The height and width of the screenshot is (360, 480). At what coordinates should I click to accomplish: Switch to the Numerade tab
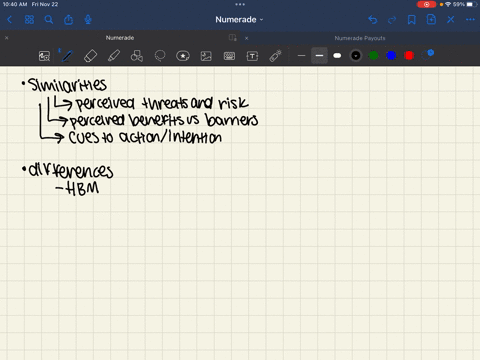(120, 38)
